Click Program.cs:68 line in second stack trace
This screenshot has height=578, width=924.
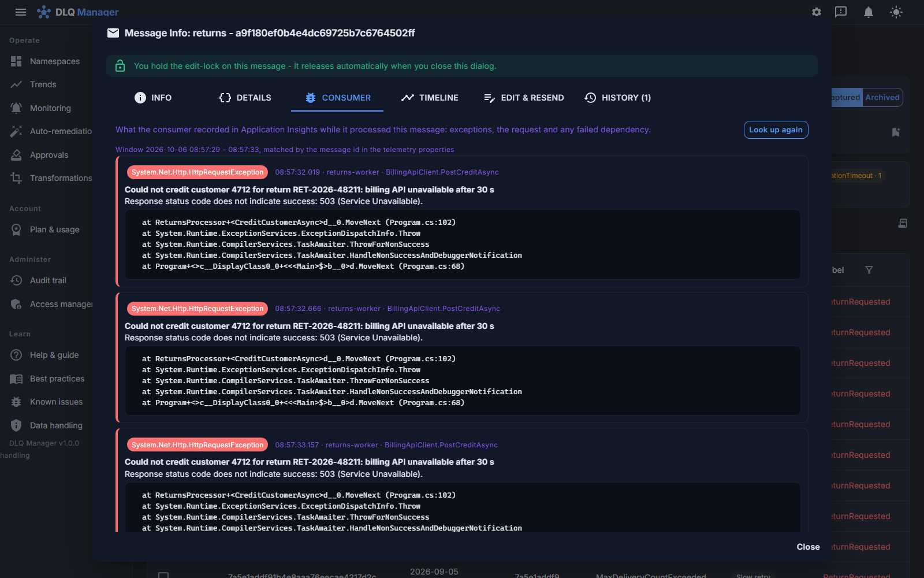(303, 403)
